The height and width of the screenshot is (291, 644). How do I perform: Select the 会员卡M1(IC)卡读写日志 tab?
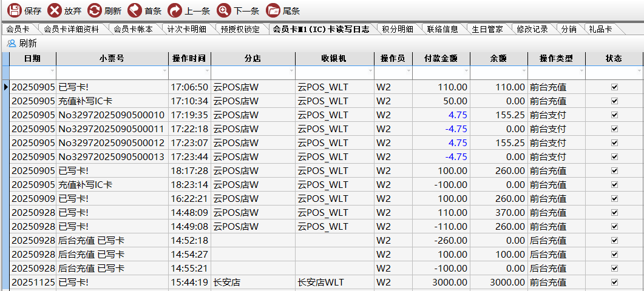[320, 29]
